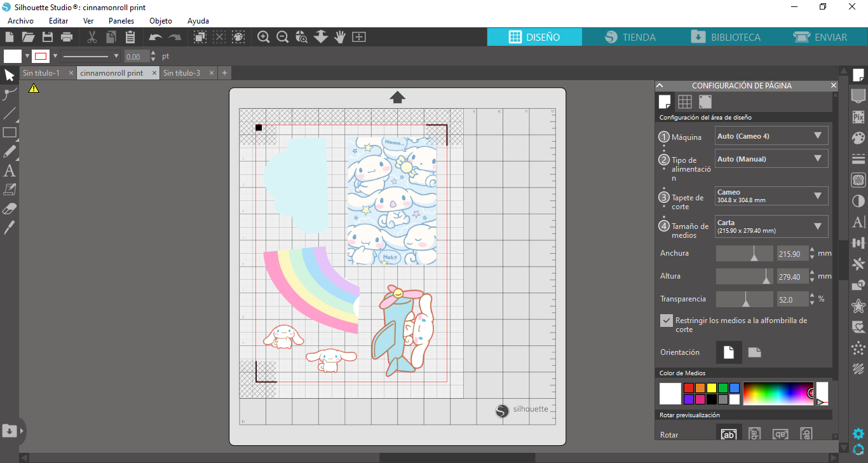
Task: Open preferences gear icon
Action: tap(858, 434)
